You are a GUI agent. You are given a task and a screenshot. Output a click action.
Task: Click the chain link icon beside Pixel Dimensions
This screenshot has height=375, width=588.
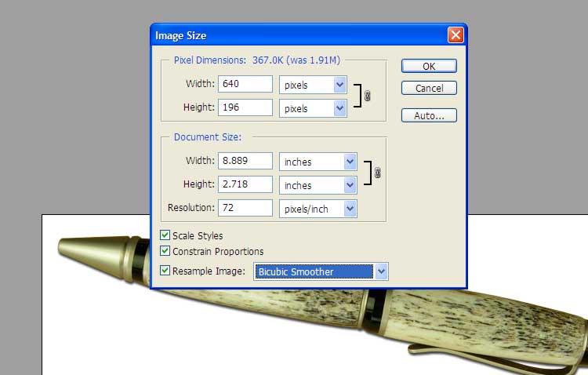367,96
